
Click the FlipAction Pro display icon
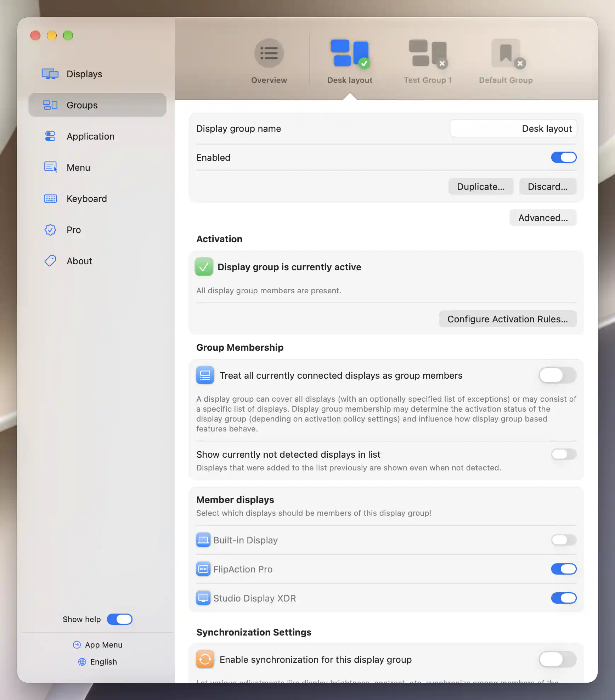coord(203,569)
